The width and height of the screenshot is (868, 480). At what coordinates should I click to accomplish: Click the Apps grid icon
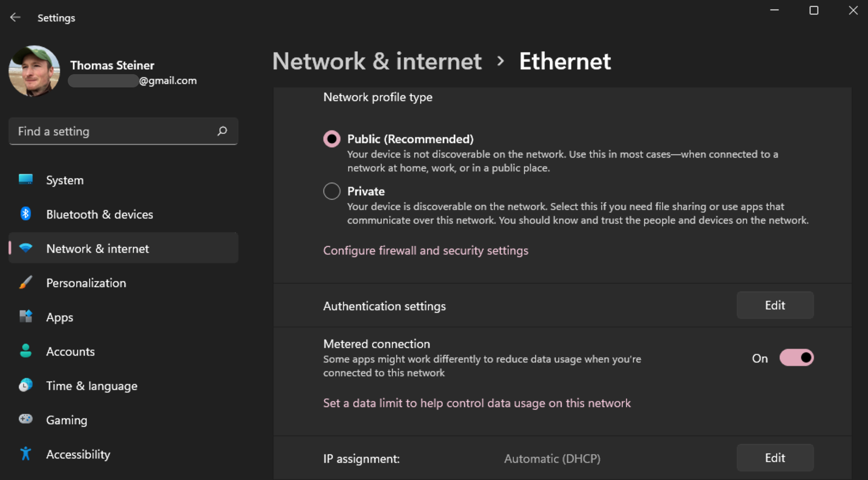(26, 317)
